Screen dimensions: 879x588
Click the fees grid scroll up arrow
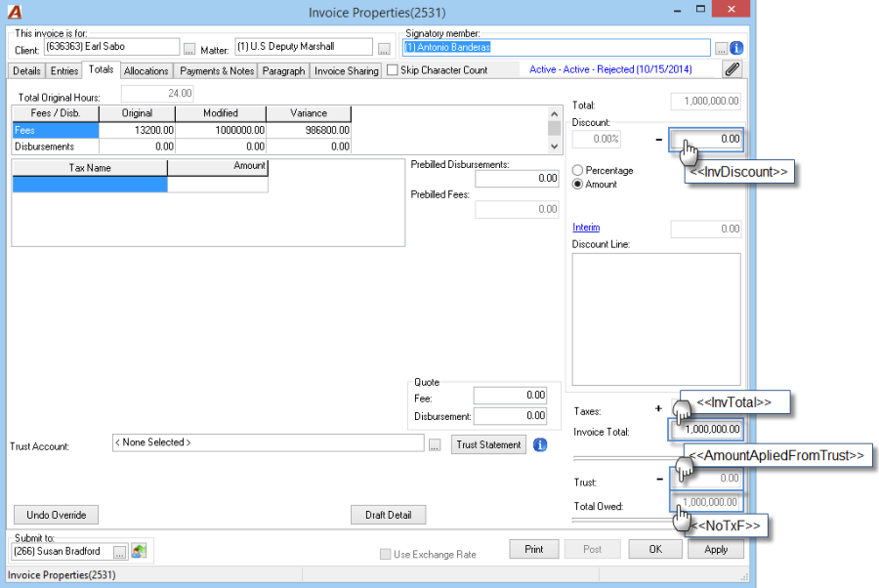click(x=555, y=113)
